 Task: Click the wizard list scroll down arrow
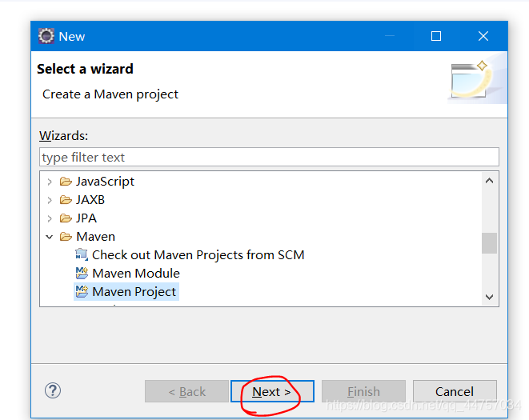[489, 297]
